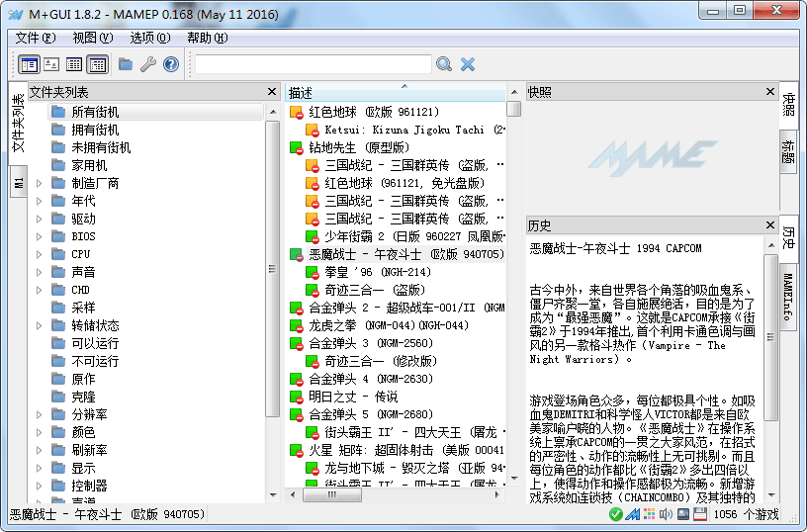Select the large icons view button
This screenshot has width=807, height=532.
click(x=51, y=64)
